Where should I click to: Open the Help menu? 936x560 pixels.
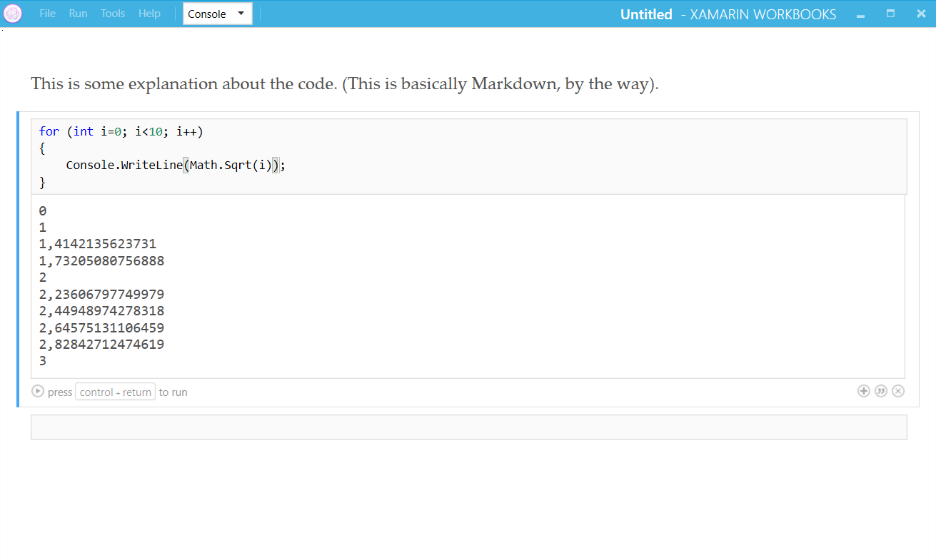tap(149, 14)
